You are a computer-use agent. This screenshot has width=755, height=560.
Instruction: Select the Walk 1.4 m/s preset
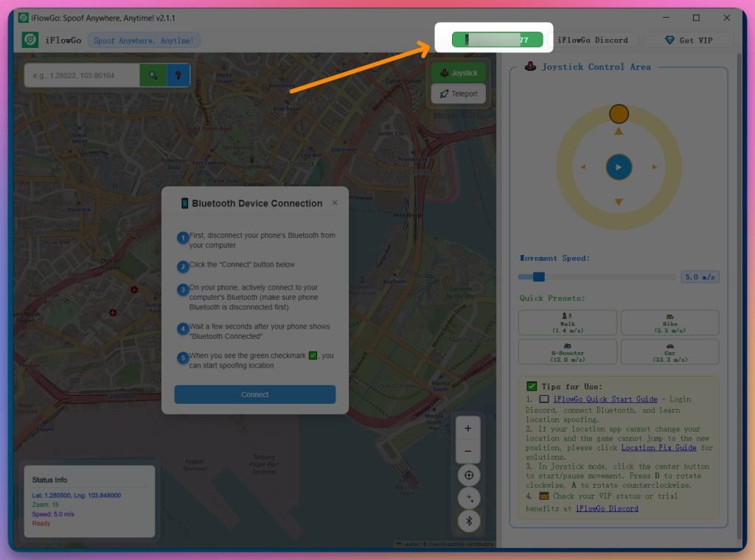[567, 323]
